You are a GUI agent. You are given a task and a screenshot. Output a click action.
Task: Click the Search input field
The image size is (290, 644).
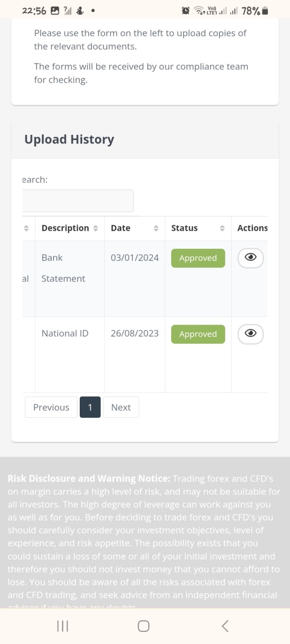pos(78,200)
